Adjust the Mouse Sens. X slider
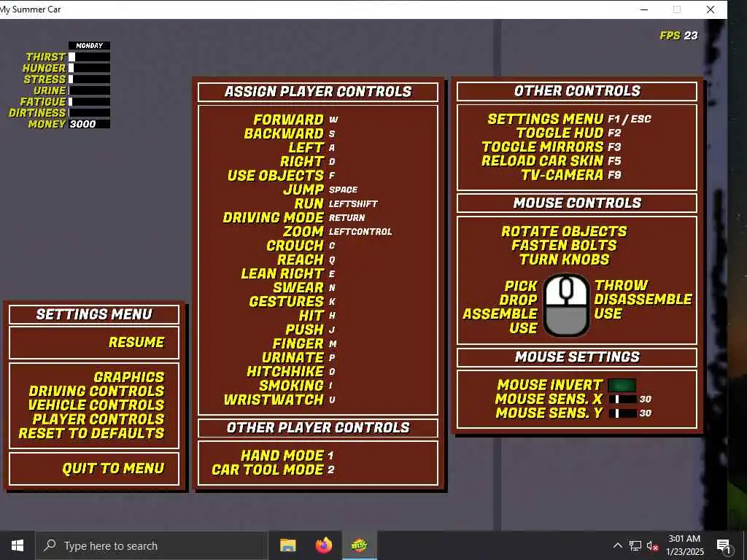Screen dimensions: 747x560 pos(623,399)
